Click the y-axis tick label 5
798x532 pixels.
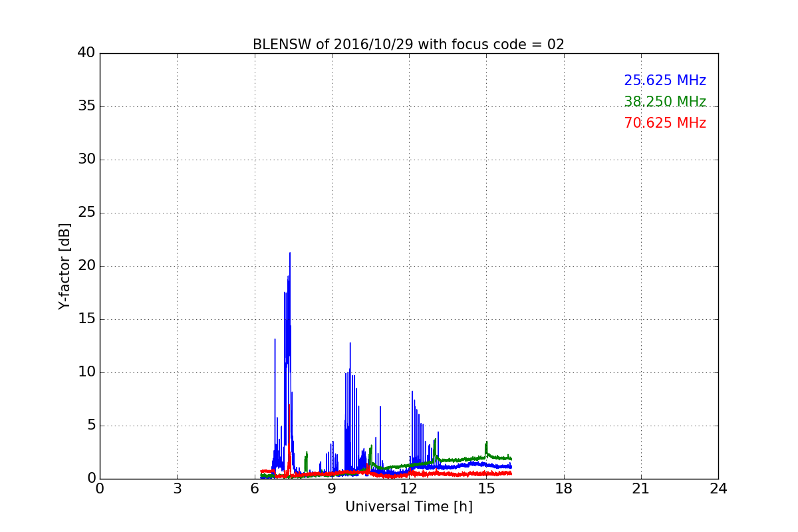[90, 425]
